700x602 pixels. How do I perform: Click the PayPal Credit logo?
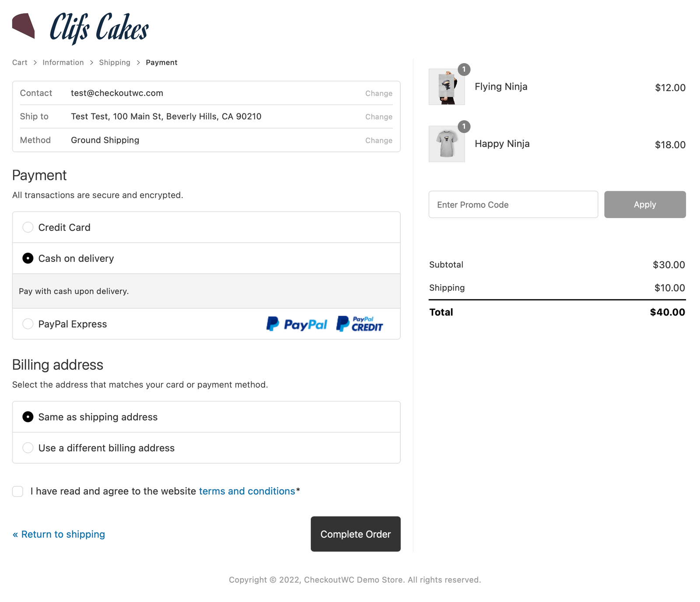[359, 324]
